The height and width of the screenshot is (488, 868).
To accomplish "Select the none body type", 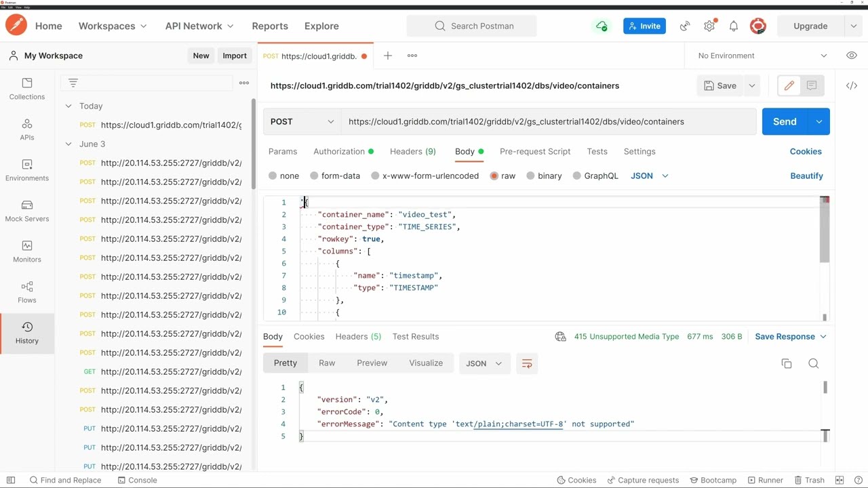I will point(273,176).
